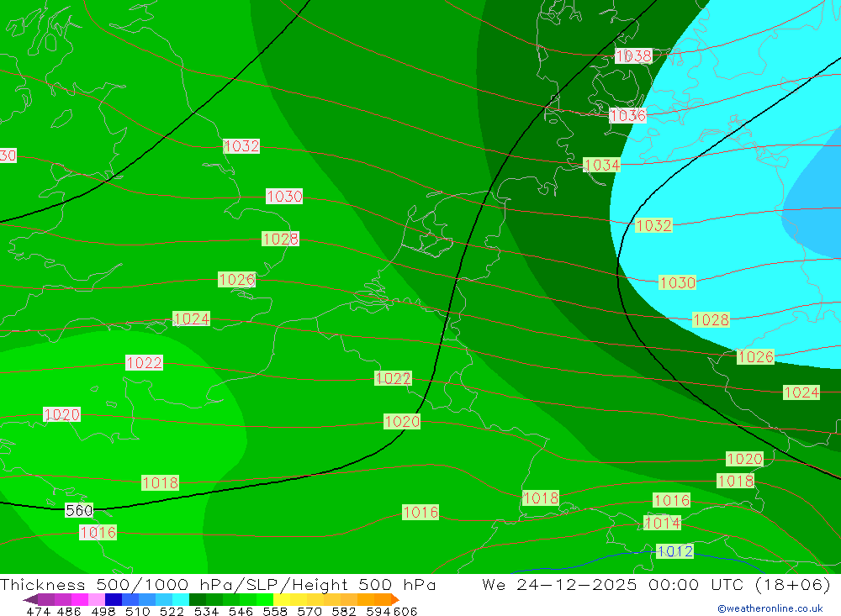Click the 486 legend value
Screen dimensions: 841x616
pyautogui.click(x=69, y=612)
